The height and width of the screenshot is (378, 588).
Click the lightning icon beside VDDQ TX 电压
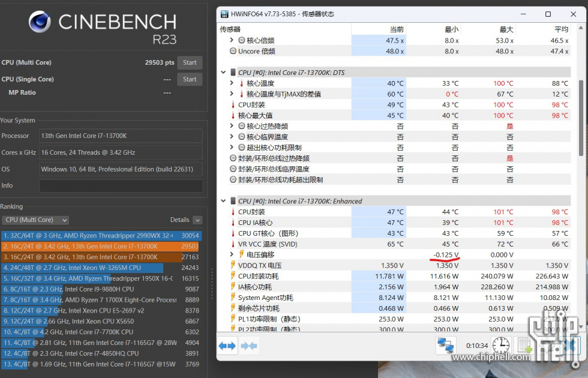(x=233, y=265)
